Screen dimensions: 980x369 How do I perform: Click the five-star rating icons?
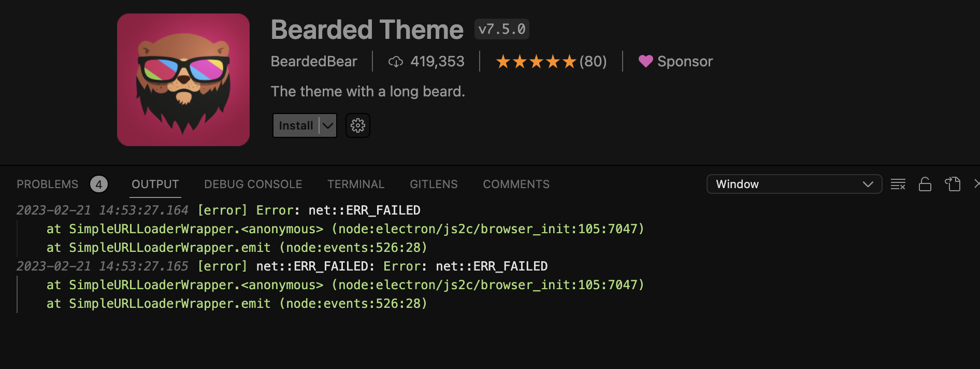coord(536,61)
